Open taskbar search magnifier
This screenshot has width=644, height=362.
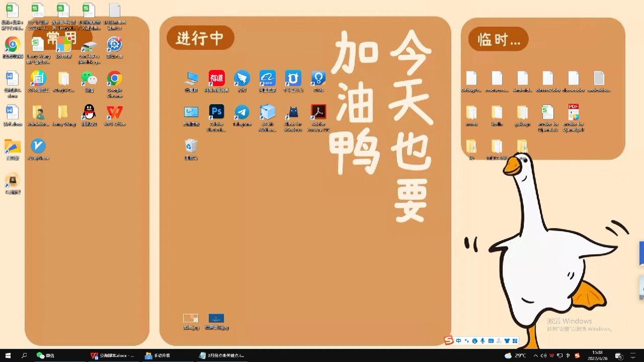(x=25, y=356)
